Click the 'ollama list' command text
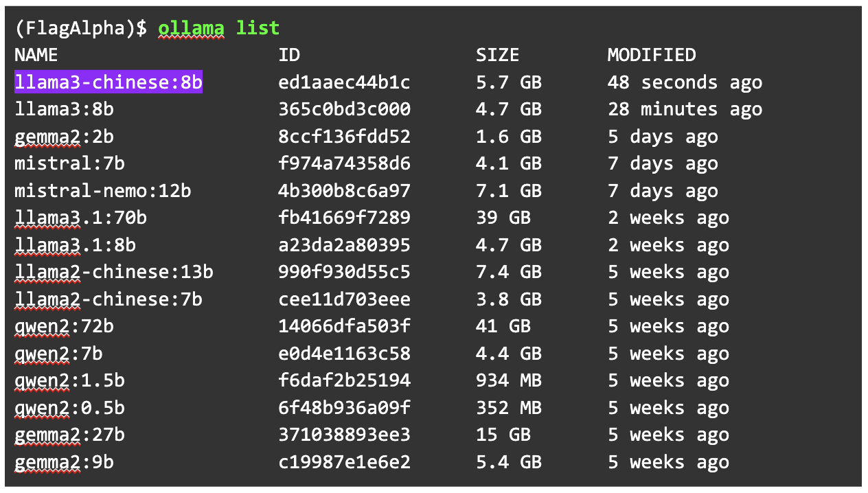Viewport: 868px width, 493px height. point(218,28)
